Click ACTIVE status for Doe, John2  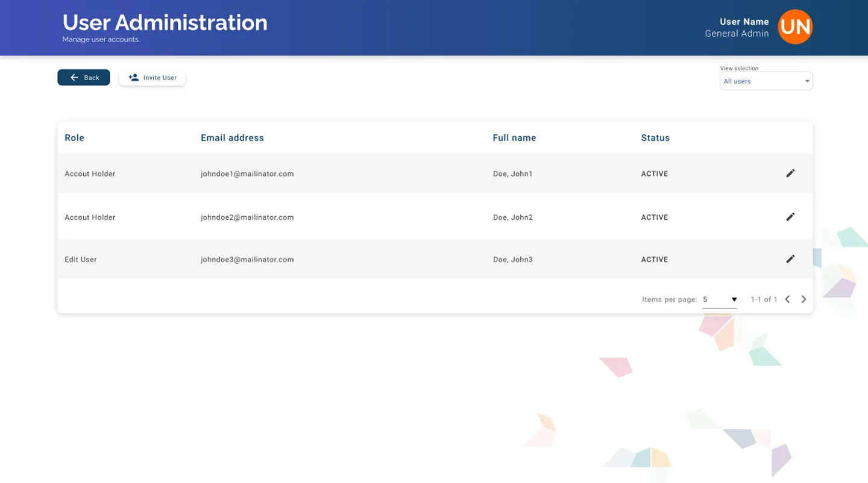point(655,217)
